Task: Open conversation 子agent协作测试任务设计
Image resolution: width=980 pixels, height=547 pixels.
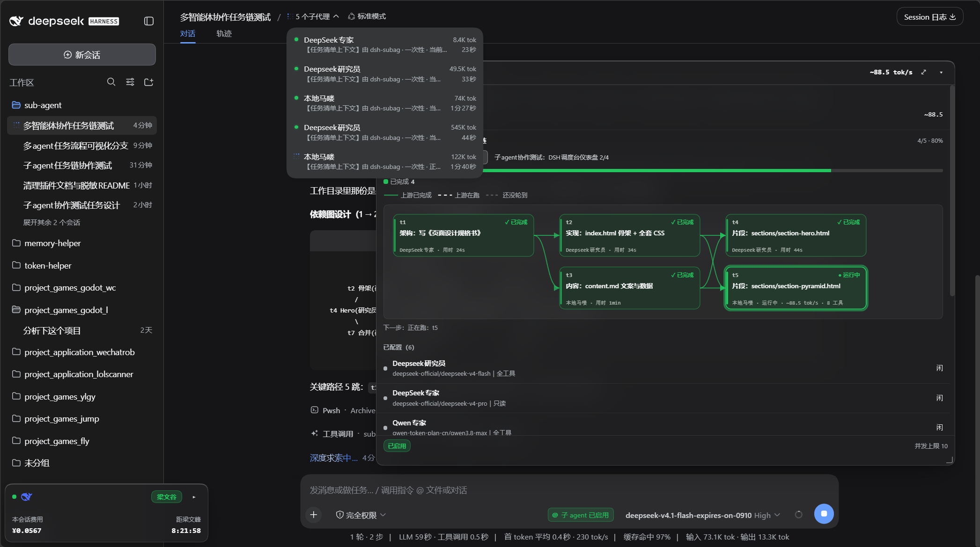Action: [82, 205]
